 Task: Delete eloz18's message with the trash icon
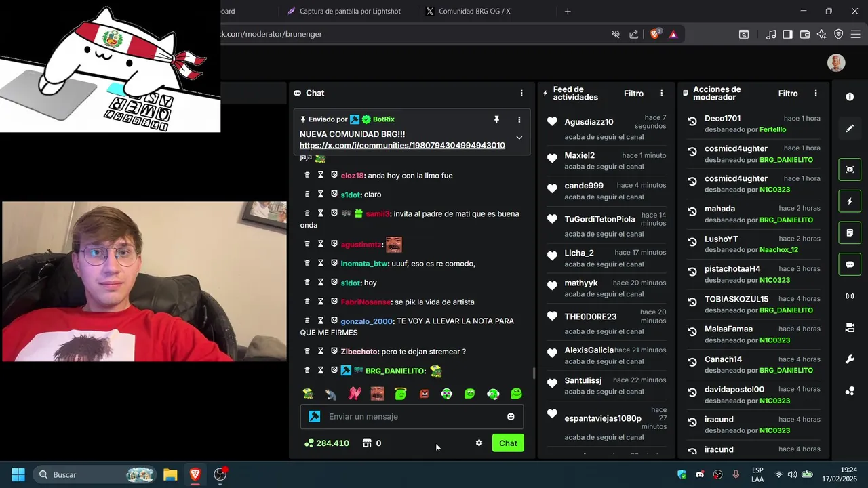point(307,175)
